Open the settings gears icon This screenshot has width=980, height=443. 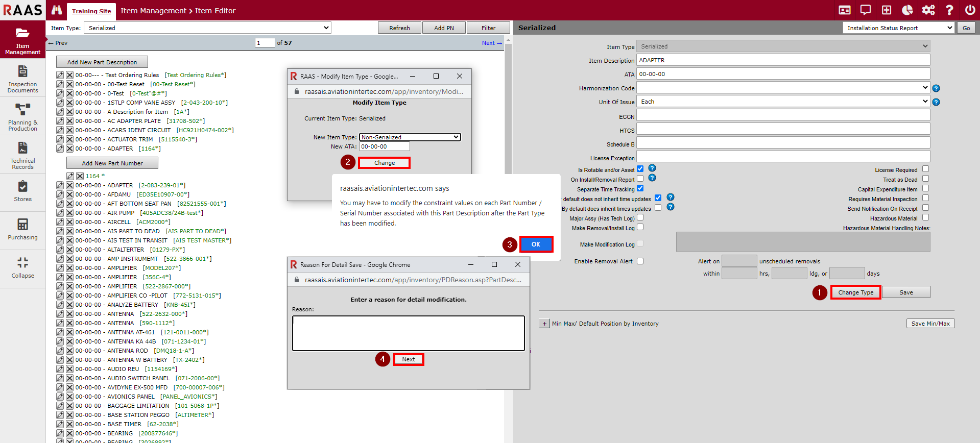coord(928,10)
